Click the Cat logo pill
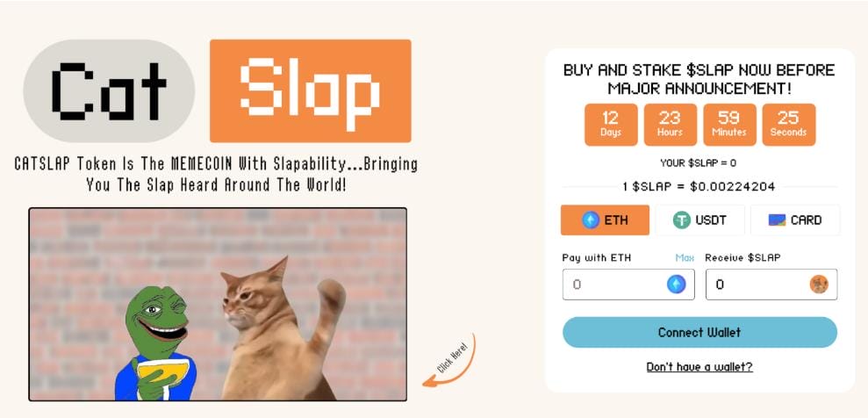 pyautogui.click(x=109, y=90)
